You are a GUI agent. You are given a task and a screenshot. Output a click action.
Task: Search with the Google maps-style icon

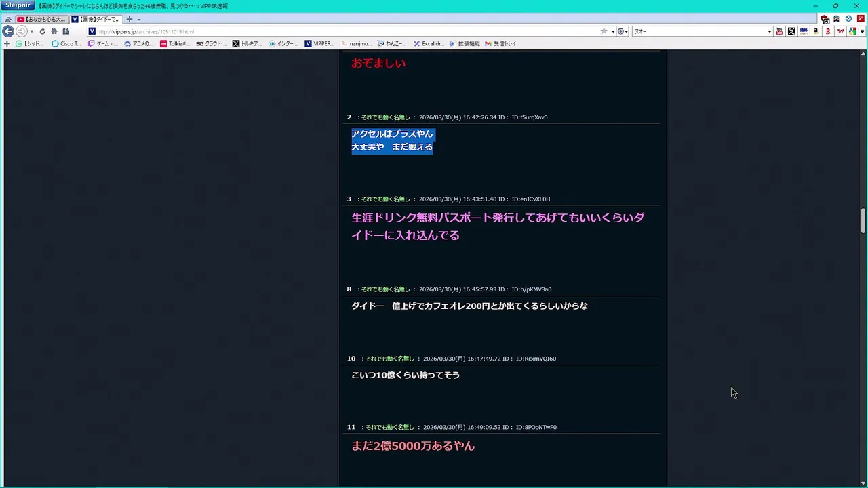(x=852, y=31)
